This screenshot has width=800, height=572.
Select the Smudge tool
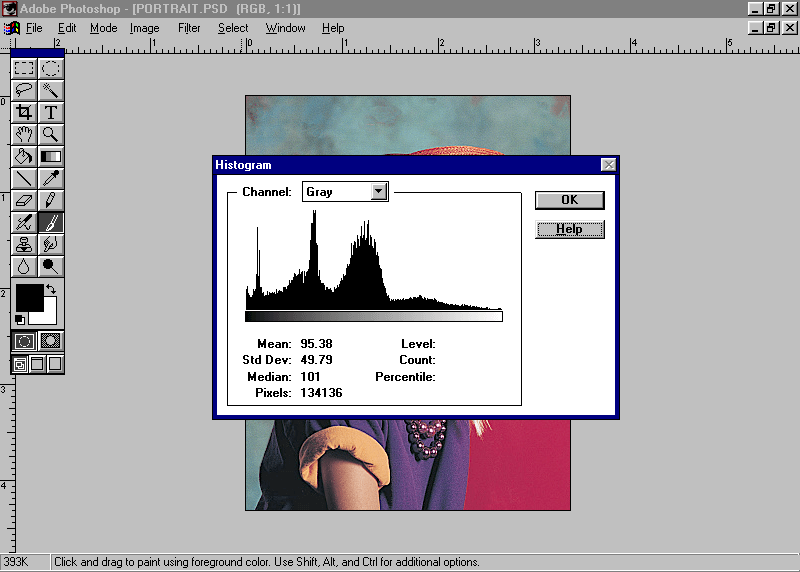coord(51,244)
